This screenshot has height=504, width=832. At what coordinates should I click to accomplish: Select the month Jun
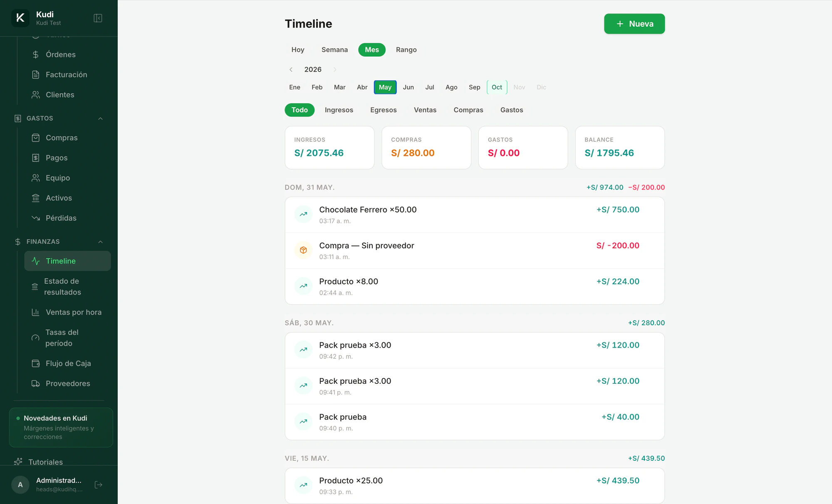tap(408, 87)
